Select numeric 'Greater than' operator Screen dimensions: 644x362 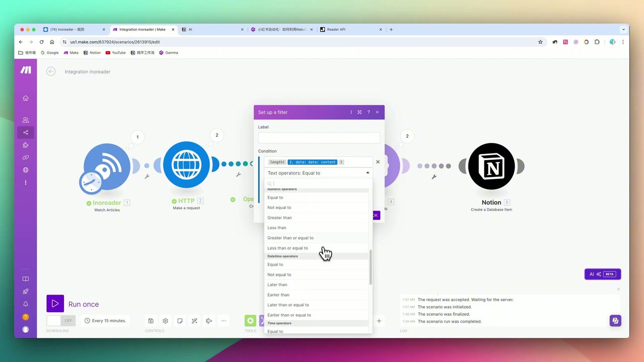coord(280,218)
